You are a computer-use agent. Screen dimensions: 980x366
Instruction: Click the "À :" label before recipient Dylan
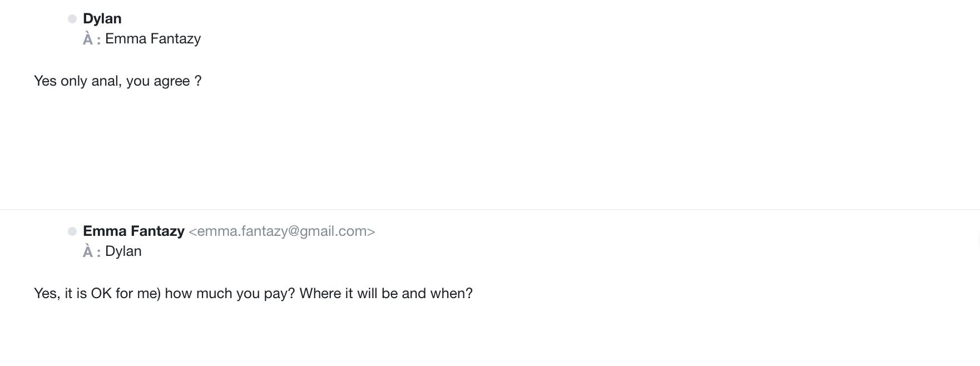92,252
